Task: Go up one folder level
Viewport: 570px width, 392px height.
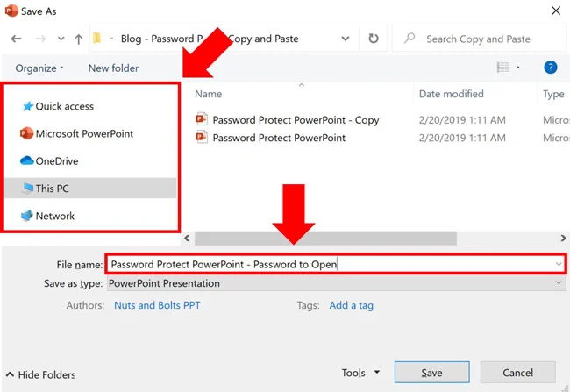Action: (79, 39)
